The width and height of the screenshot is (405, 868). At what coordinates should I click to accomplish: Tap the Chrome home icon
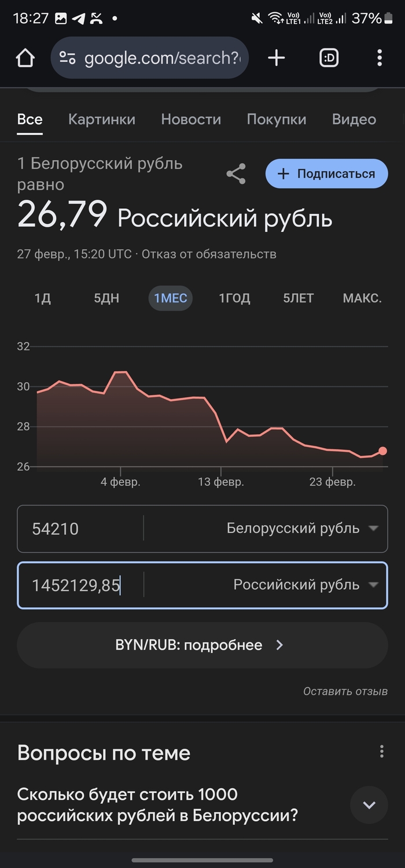click(25, 58)
